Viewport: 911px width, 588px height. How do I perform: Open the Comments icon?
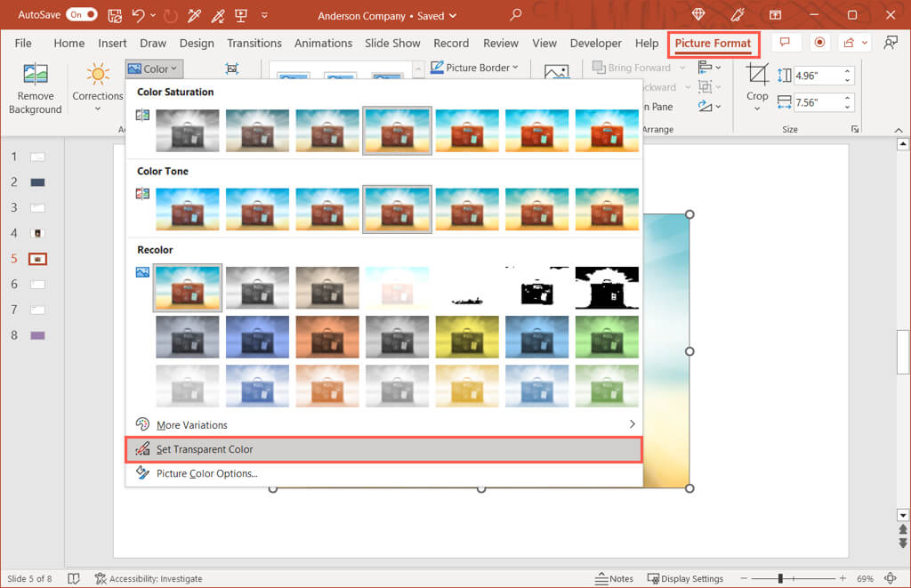(784, 43)
